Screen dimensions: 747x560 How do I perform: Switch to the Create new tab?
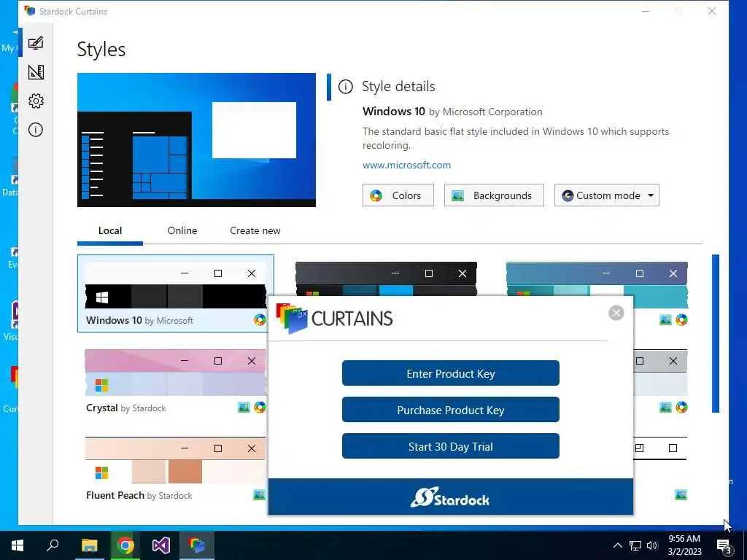(x=255, y=230)
